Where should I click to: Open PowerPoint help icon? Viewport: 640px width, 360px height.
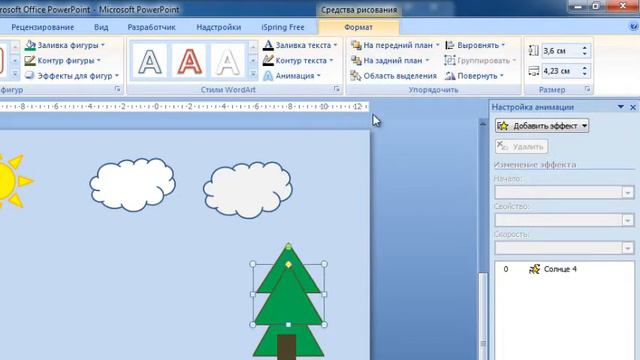click(x=634, y=27)
